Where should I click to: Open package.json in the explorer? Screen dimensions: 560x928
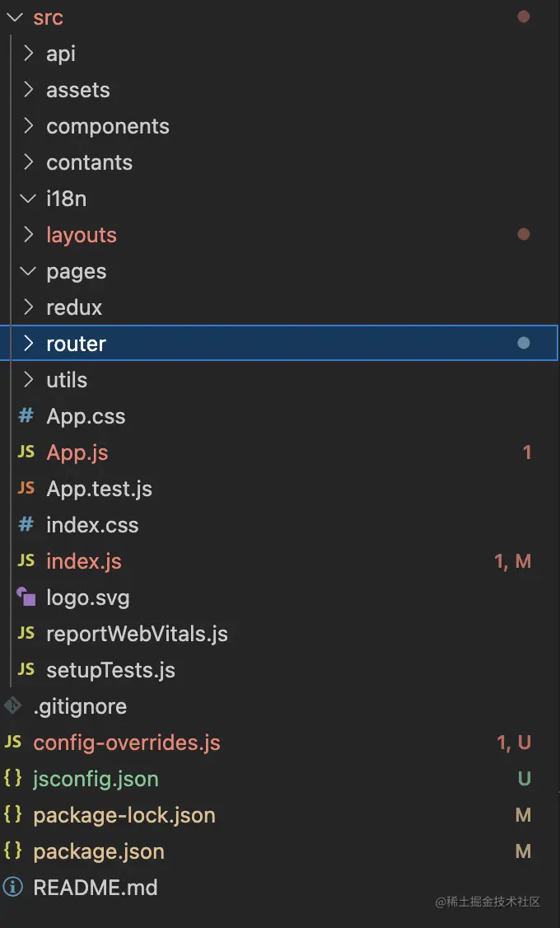click(99, 851)
